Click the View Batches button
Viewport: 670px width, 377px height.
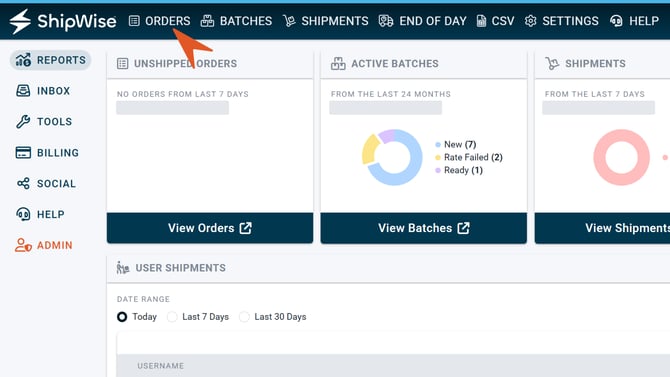423,228
